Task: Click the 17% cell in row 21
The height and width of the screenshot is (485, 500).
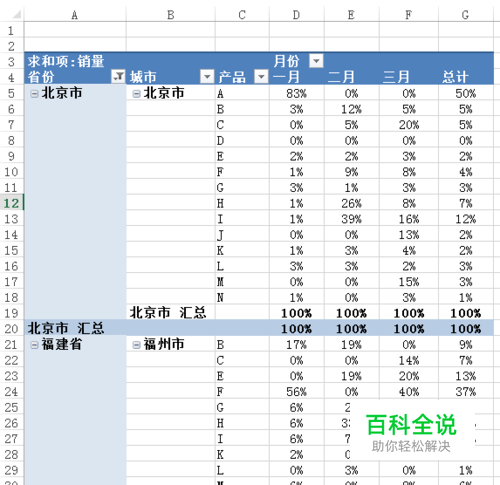Action: pos(296,345)
